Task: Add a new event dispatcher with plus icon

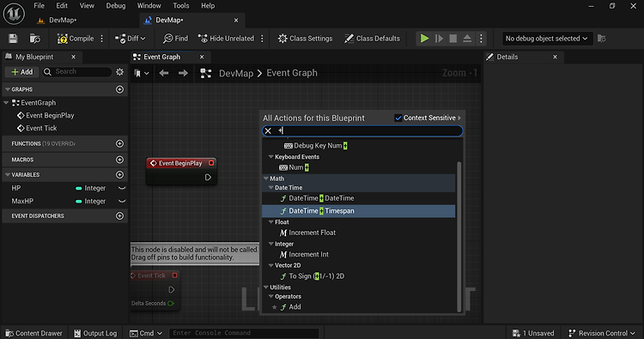Action: click(x=119, y=215)
